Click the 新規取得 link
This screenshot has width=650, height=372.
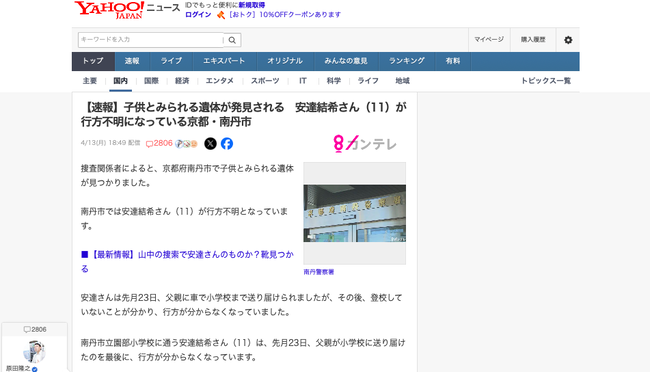coord(252,5)
